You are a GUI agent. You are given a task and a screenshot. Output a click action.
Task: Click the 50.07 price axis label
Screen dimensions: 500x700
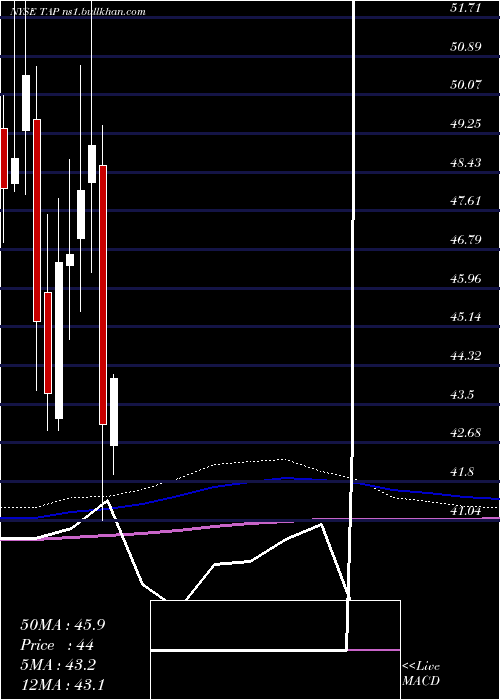[x=466, y=84]
